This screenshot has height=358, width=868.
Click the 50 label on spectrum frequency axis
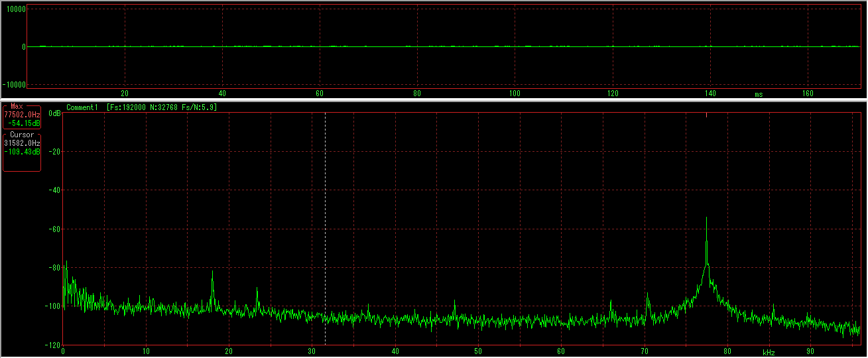(x=478, y=351)
